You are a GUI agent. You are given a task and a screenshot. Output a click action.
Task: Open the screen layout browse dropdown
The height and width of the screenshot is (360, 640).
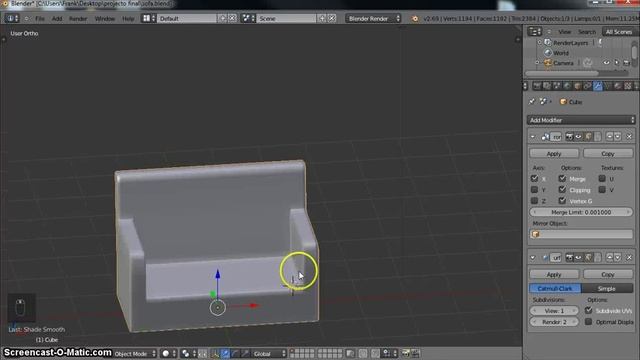[x=149, y=18]
